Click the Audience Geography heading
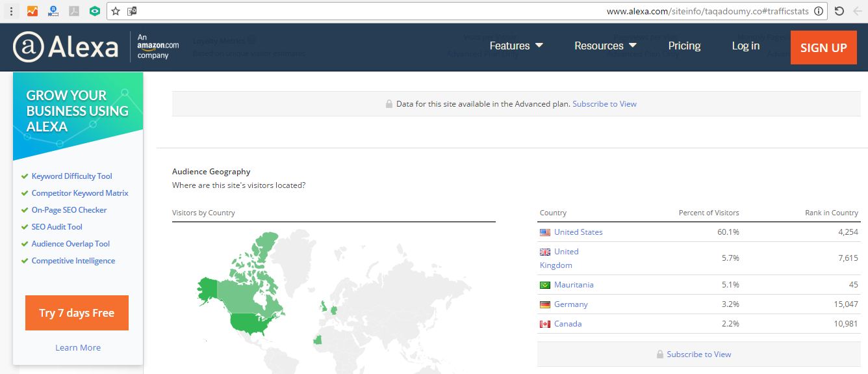 point(211,172)
